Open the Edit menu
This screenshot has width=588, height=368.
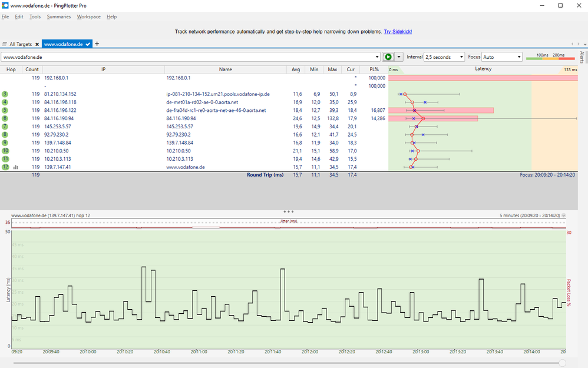point(19,17)
